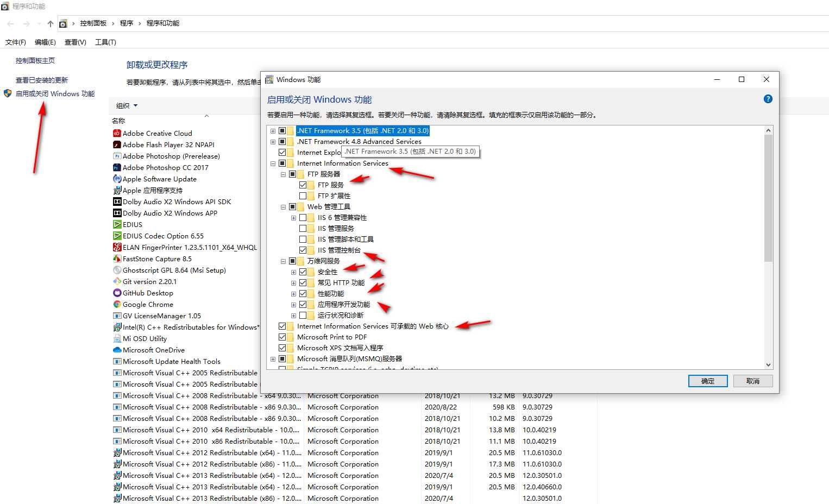Viewport: 829px width, 504px height.
Task: Expand the 应用程序开发功能 node
Action: pyautogui.click(x=293, y=305)
